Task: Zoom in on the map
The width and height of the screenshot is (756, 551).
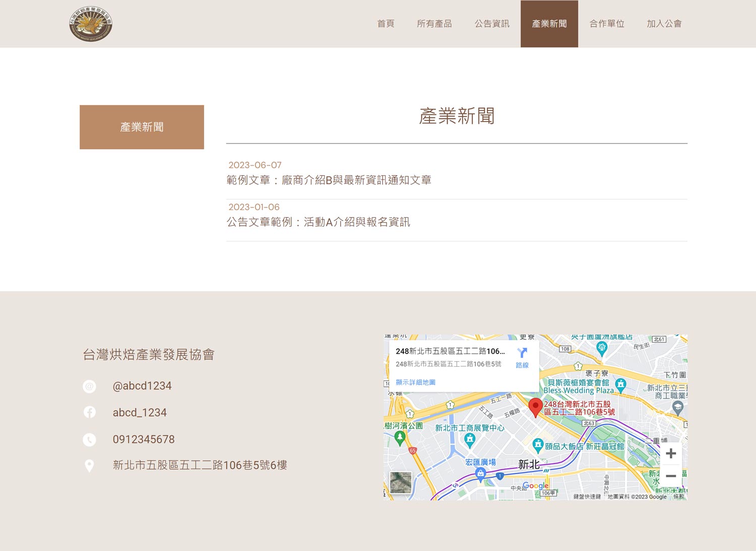Action: pos(671,453)
